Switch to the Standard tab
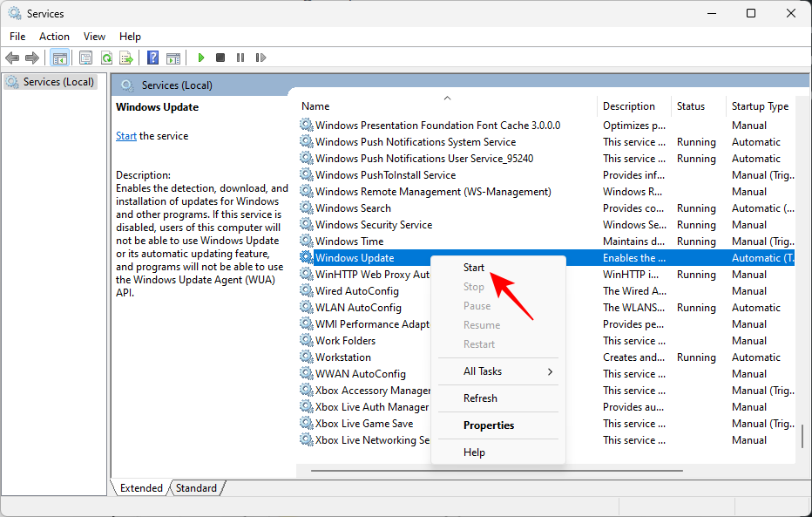 196,488
